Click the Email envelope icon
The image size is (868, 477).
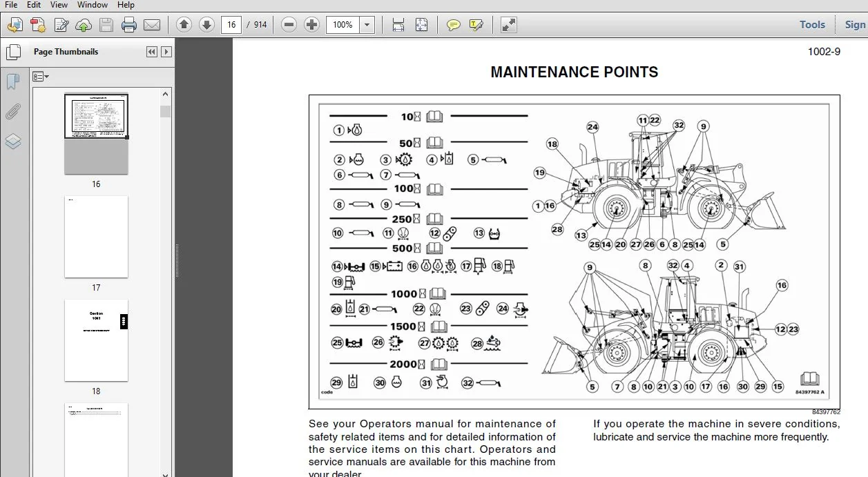[152, 26]
